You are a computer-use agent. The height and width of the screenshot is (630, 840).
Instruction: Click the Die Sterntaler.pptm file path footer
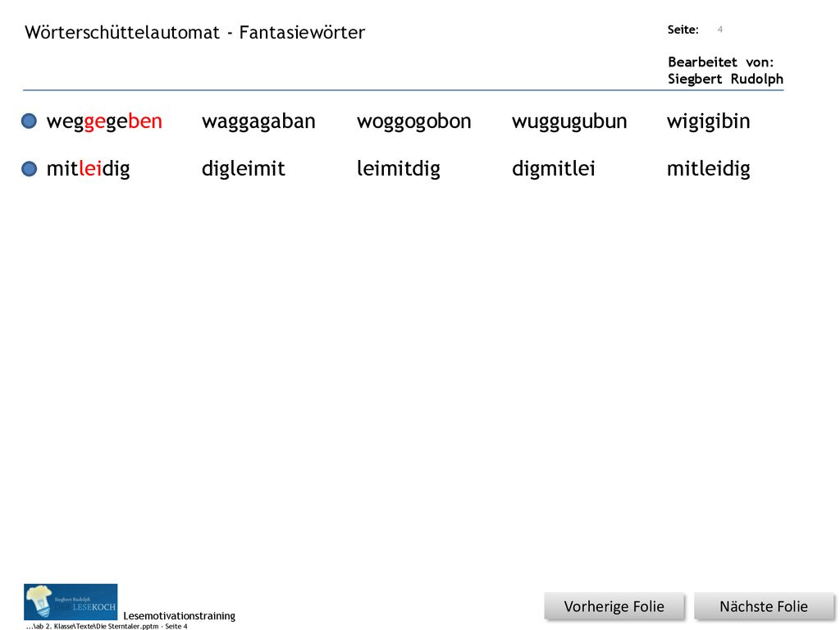[x=107, y=626]
